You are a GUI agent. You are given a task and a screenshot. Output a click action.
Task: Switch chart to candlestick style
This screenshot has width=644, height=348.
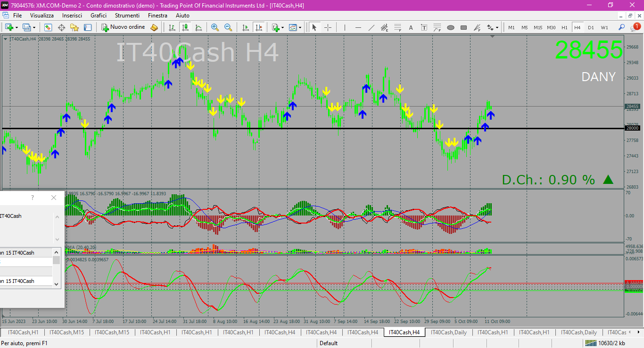(185, 27)
